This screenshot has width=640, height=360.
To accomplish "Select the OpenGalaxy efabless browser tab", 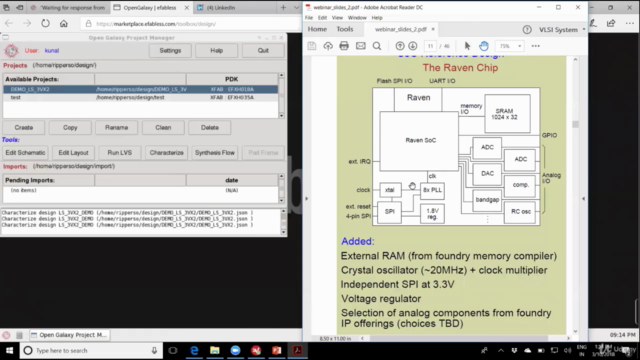I will tap(149, 7).
